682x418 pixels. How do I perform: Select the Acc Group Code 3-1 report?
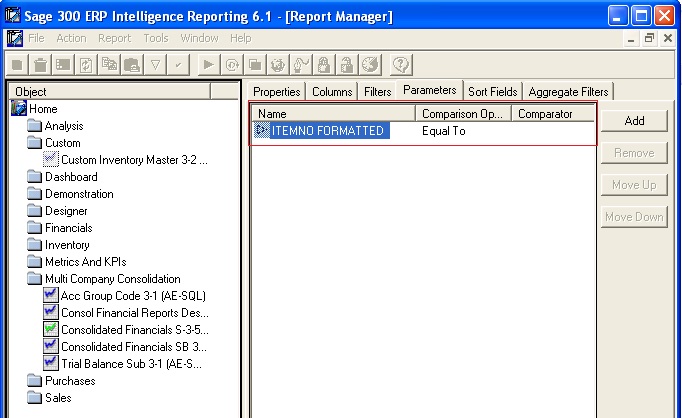[133, 295]
